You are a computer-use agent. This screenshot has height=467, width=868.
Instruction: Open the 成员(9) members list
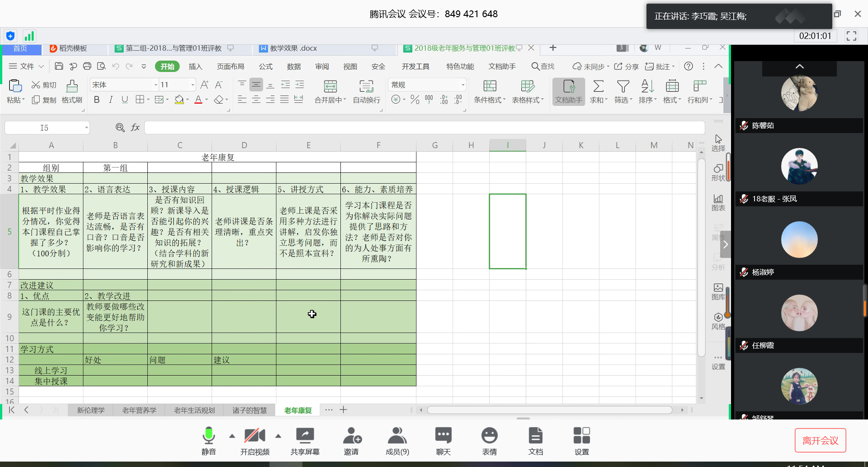[397, 436]
